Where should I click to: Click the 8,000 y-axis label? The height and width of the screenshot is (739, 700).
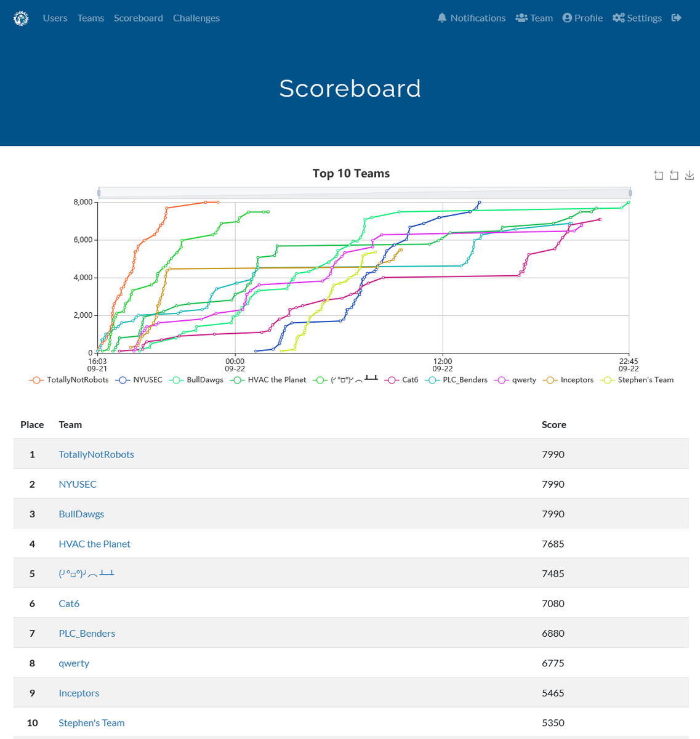[82, 202]
